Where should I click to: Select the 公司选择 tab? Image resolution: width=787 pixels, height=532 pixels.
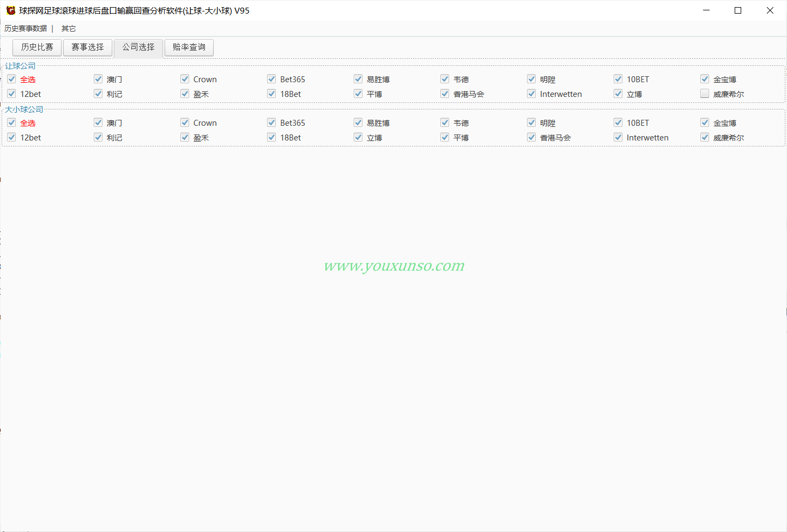138,47
